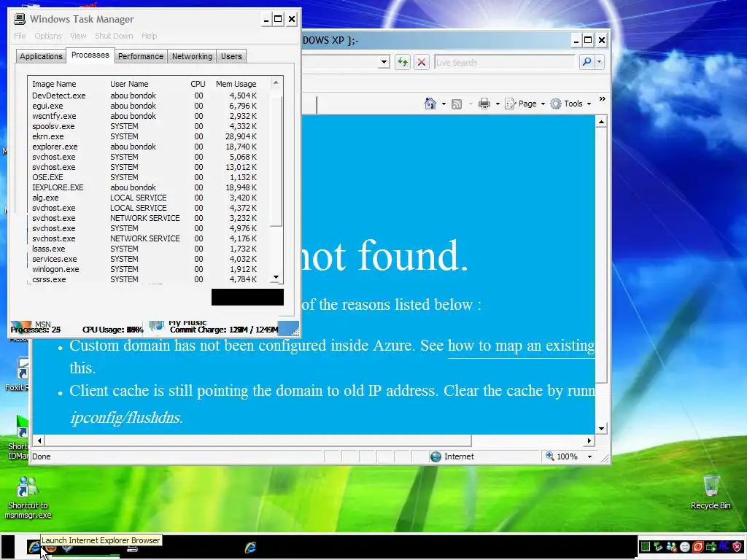Switch to the Applications tab
The width and height of the screenshot is (747, 560).
(x=41, y=56)
